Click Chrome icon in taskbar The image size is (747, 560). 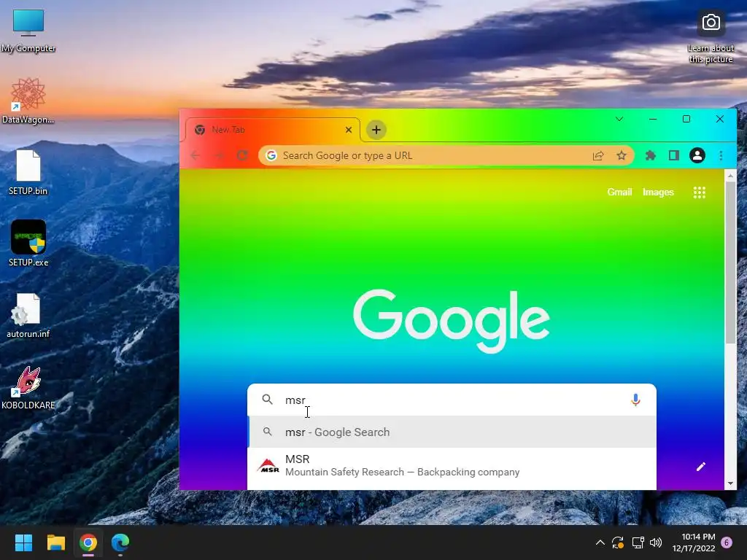tap(88, 542)
